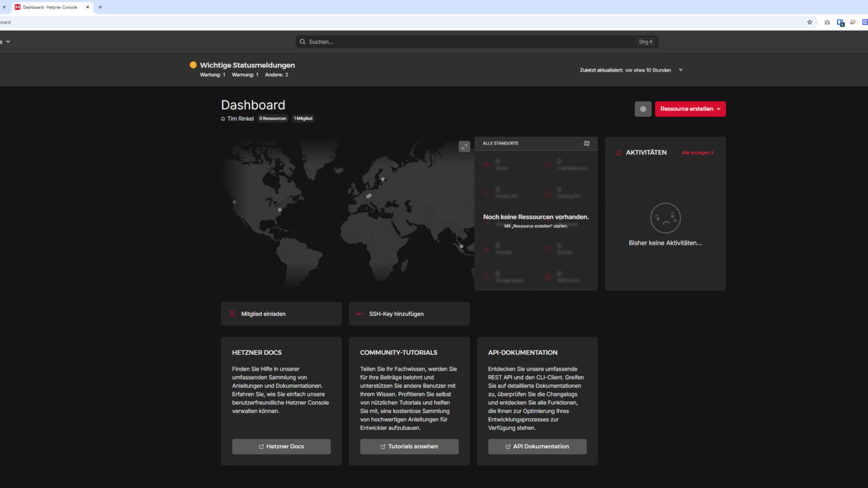Click Alle anzeigen in Aktivitäten
The height and width of the screenshot is (488, 868).
point(697,153)
